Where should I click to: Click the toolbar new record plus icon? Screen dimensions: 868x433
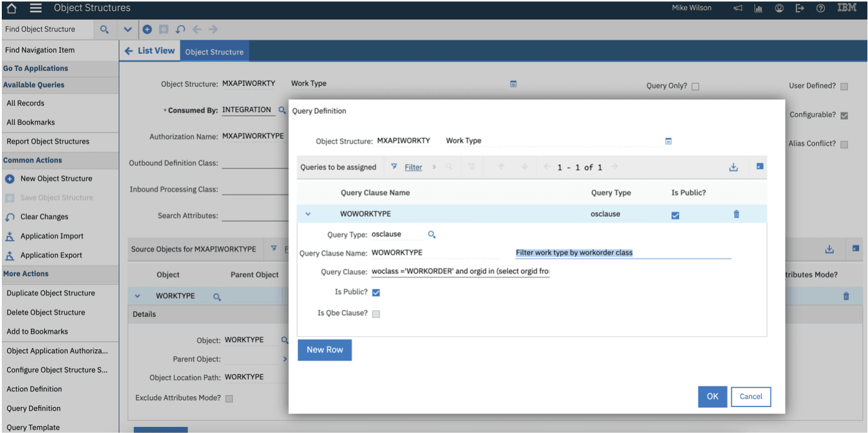click(147, 29)
